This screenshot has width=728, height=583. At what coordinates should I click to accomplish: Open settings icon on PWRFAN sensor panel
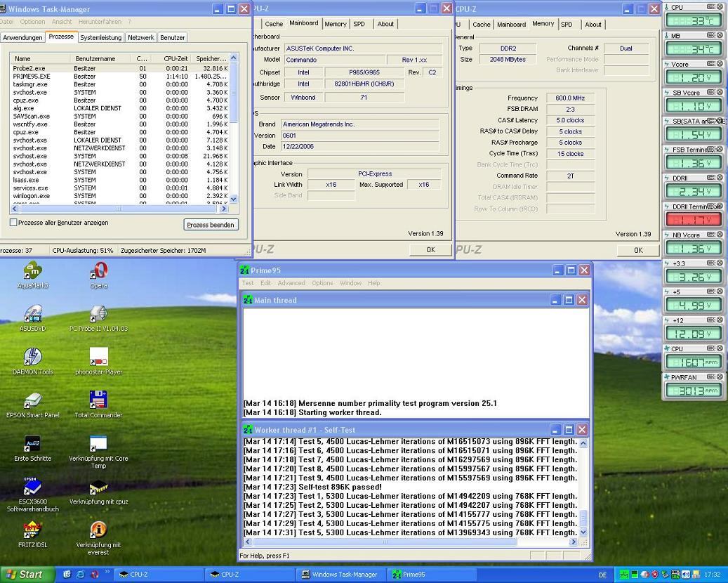point(711,376)
